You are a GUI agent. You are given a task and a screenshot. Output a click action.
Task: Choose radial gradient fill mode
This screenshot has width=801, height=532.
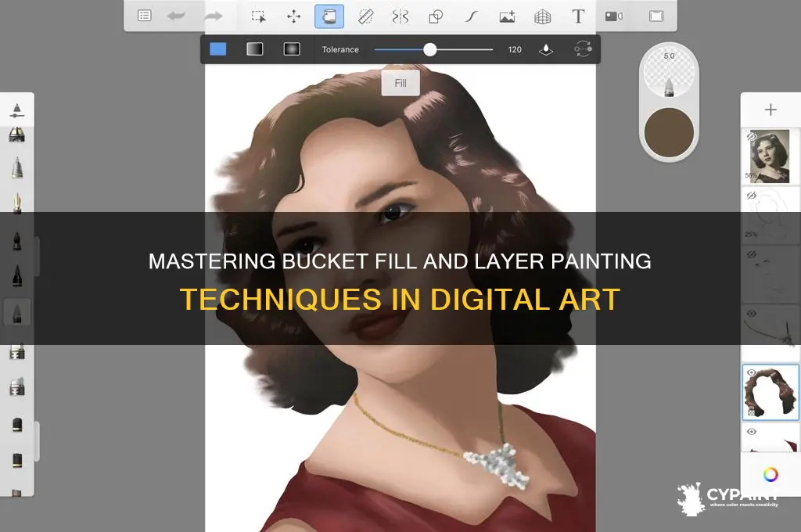292,49
